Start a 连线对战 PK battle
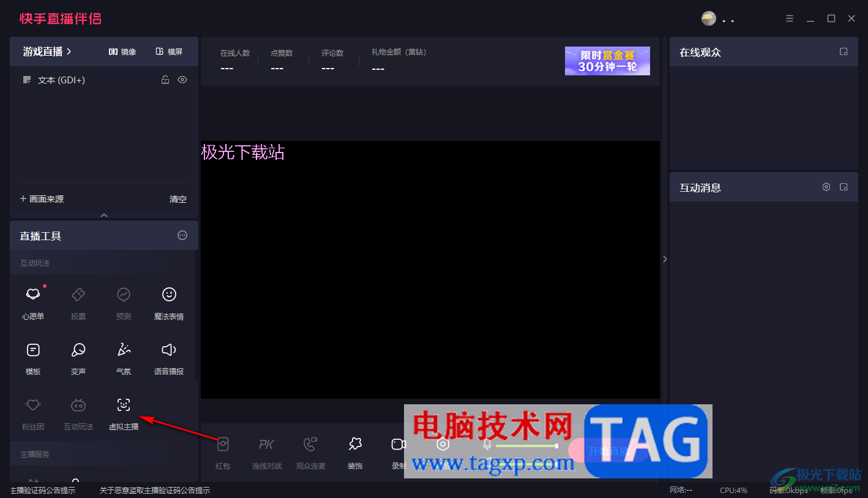Viewport: 868px width, 498px height. pos(267,452)
